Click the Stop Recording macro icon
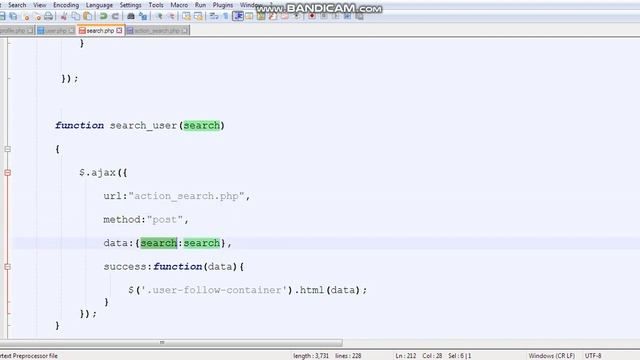Image resolution: width=640 pixels, height=360 pixels. coord(324,16)
